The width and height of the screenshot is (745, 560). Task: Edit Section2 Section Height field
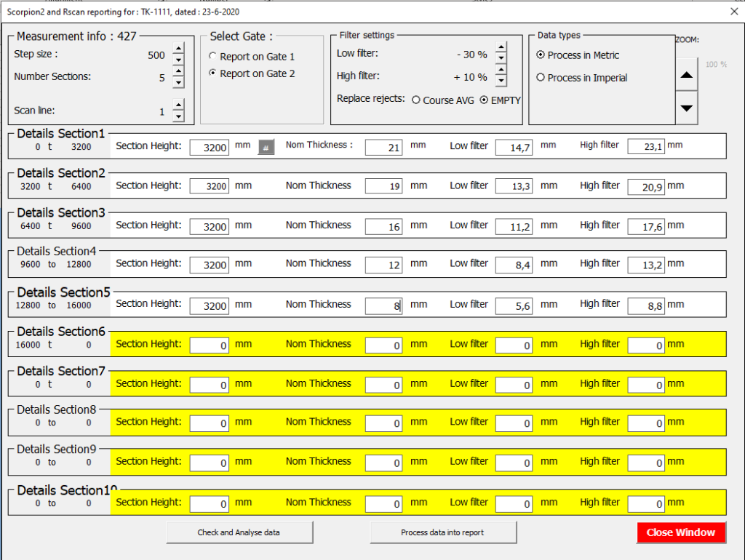point(209,186)
